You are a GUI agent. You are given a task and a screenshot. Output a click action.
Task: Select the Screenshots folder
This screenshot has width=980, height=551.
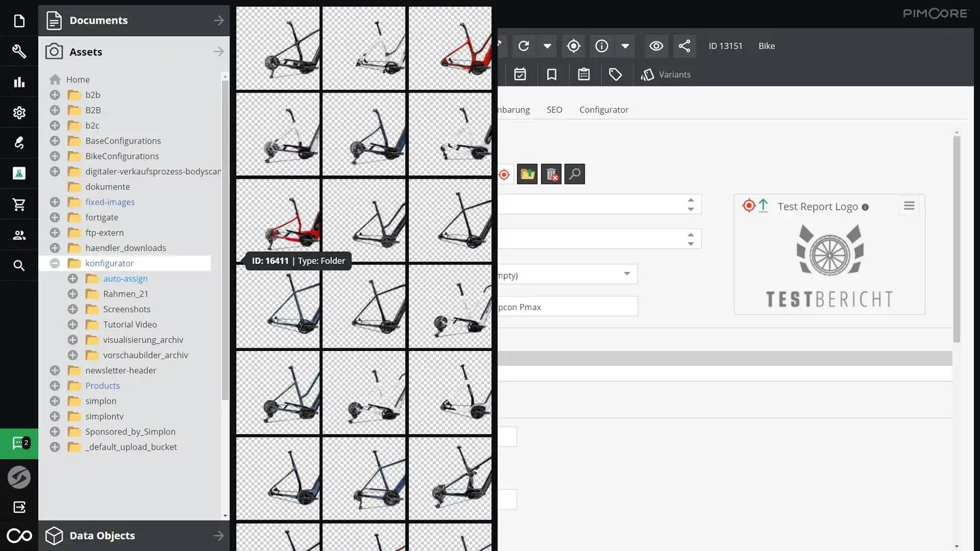[127, 309]
